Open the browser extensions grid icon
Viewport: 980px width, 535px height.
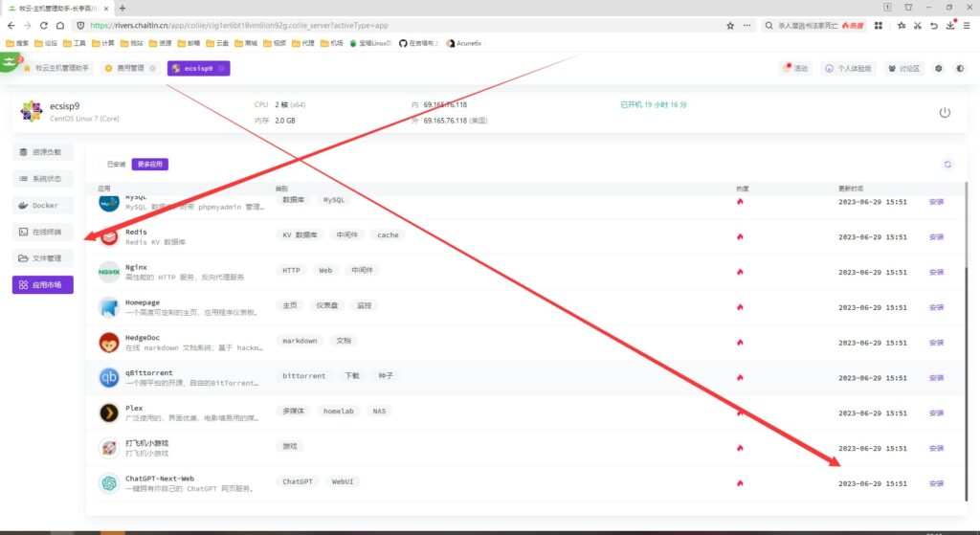coord(879,26)
